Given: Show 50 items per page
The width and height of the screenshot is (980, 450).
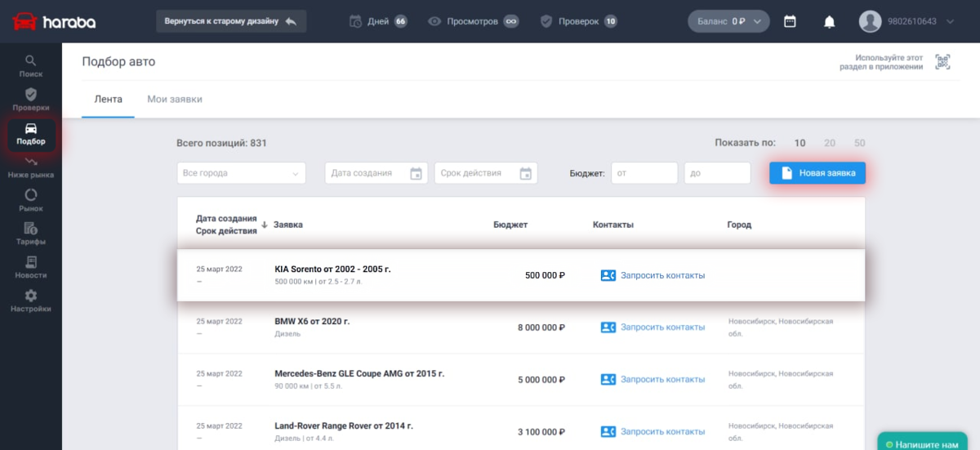Looking at the screenshot, I should (859, 143).
